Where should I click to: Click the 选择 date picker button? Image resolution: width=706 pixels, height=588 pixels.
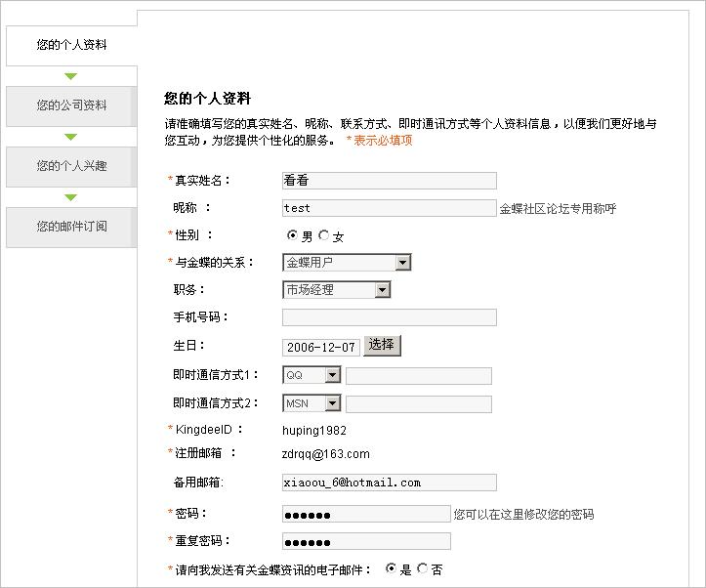pyautogui.click(x=382, y=345)
